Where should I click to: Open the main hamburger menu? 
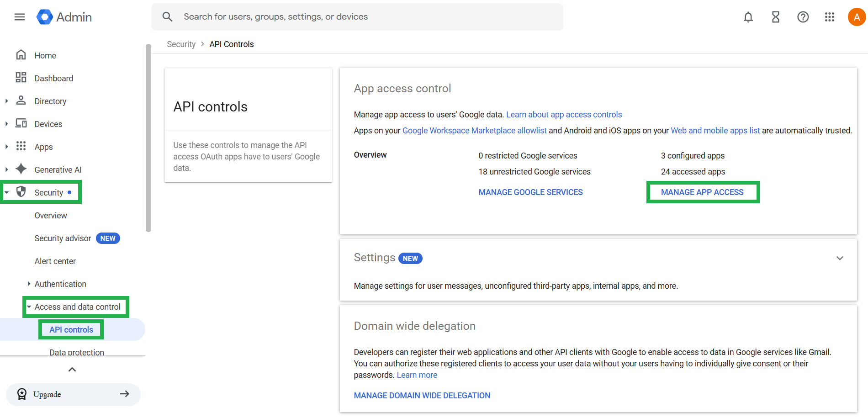pyautogui.click(x=20, y=17)
